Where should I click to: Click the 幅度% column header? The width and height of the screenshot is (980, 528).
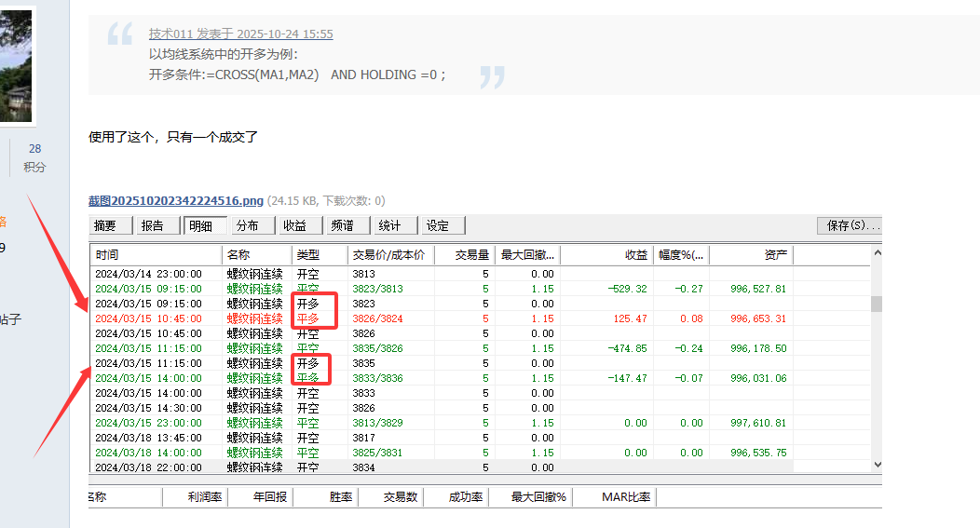coord(681,255)
